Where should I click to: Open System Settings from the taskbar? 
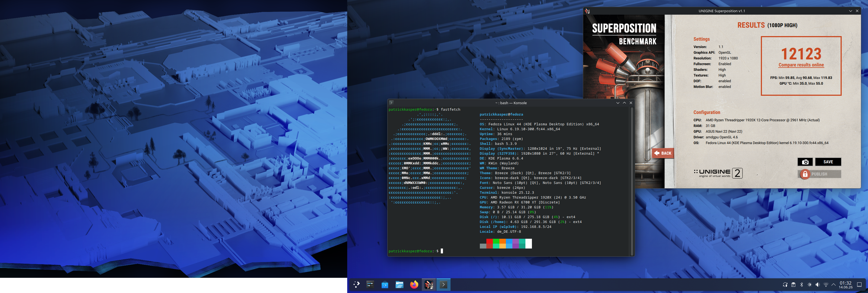coord(370,285)
